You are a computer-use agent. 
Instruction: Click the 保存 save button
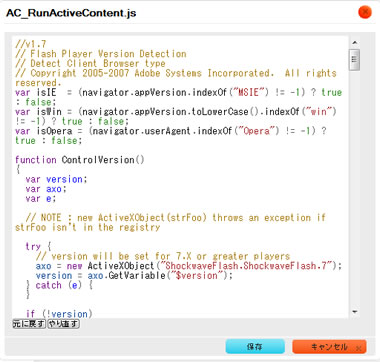pos(255,347)
